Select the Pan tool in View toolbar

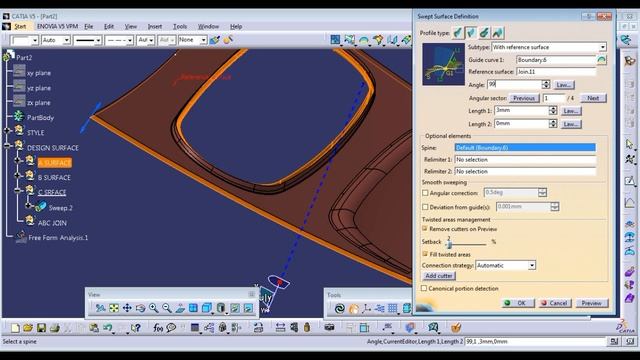pyautogui.click(x=127, y=308)
